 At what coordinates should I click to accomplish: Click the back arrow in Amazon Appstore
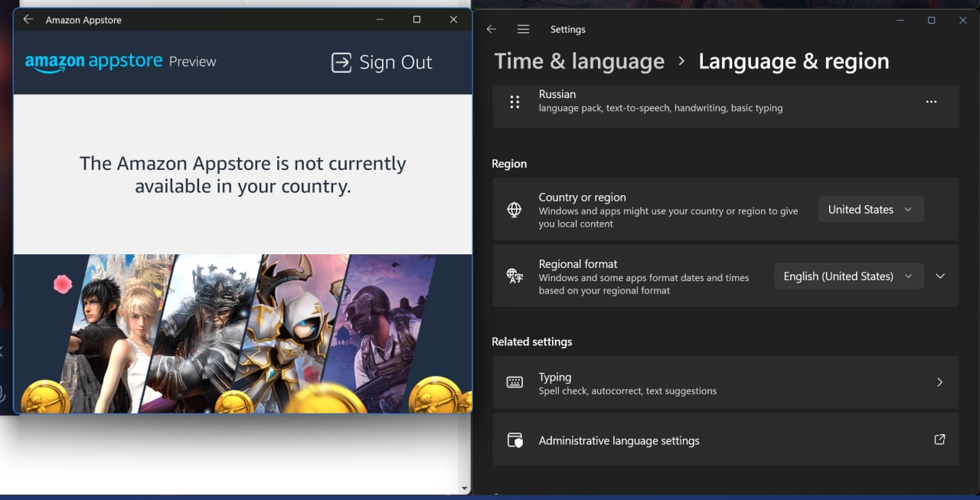[28, 20]
